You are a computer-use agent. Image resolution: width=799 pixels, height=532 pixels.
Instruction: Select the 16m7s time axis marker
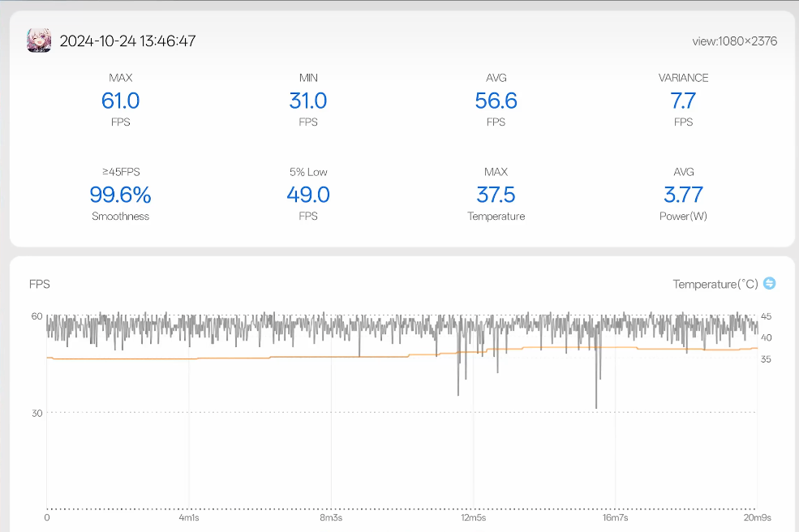pyautogui.click(x=615, y=517)
